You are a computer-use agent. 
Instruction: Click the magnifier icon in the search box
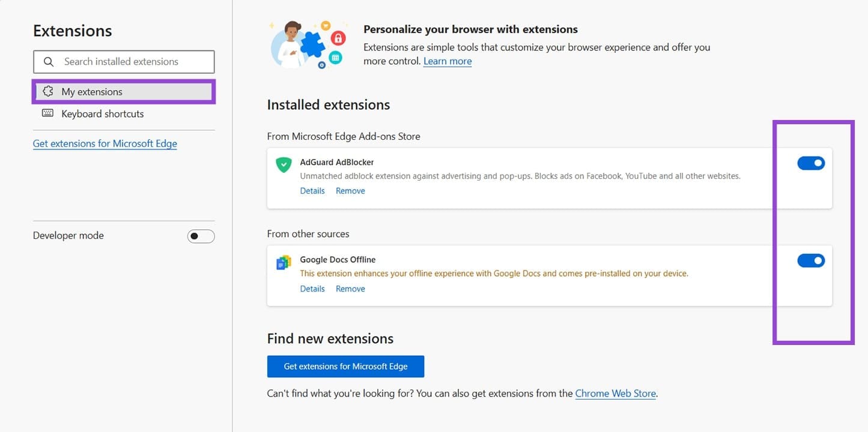coord(49,62)
